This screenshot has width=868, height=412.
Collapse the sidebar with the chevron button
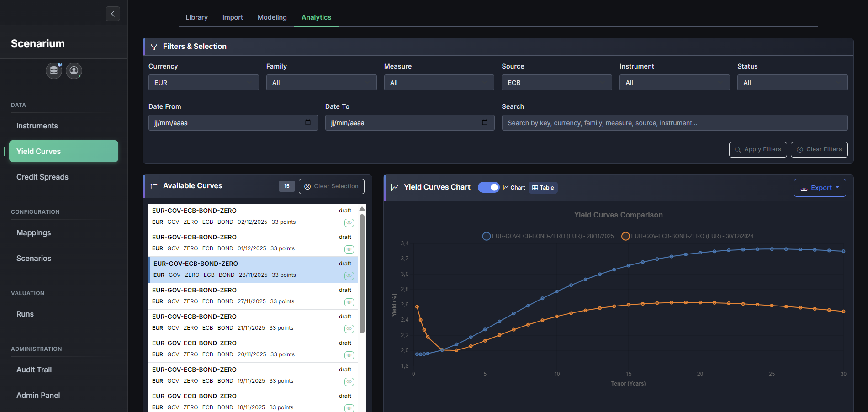tap(113, 14)
